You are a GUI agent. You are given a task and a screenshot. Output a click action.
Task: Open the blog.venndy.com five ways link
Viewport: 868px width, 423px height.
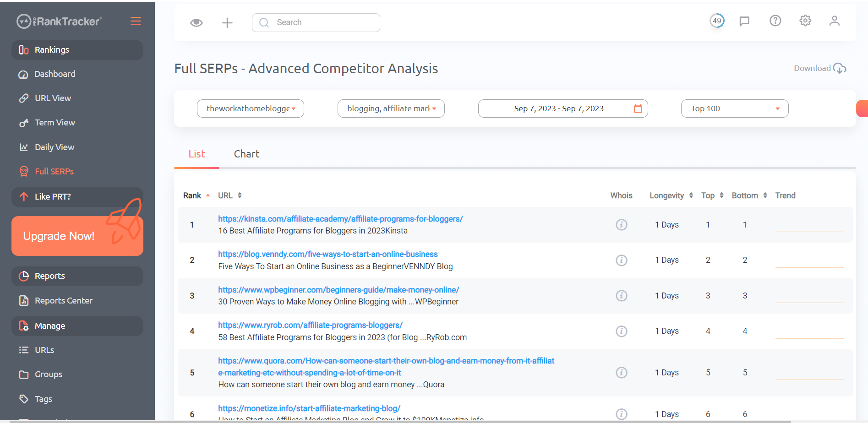click(x=328, y=254)
